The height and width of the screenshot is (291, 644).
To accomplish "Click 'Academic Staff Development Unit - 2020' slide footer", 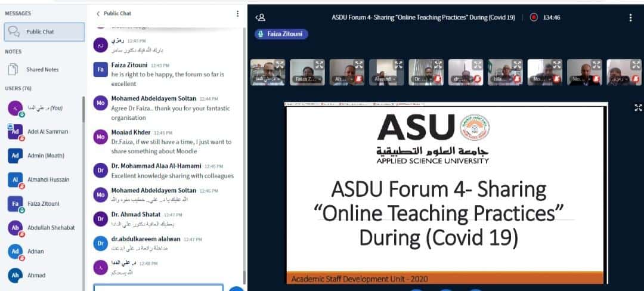I will (360, 279).
